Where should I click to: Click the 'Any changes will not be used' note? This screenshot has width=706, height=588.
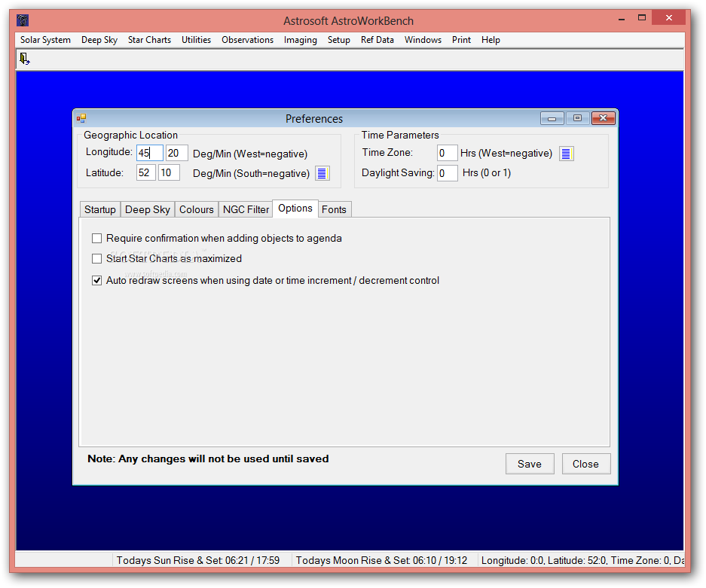(208, 459)
